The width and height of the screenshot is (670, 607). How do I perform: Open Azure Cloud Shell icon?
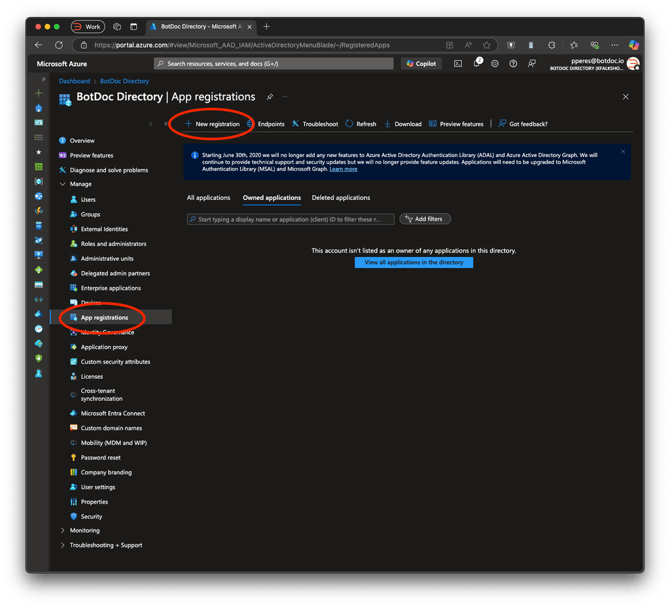point(458,64)
